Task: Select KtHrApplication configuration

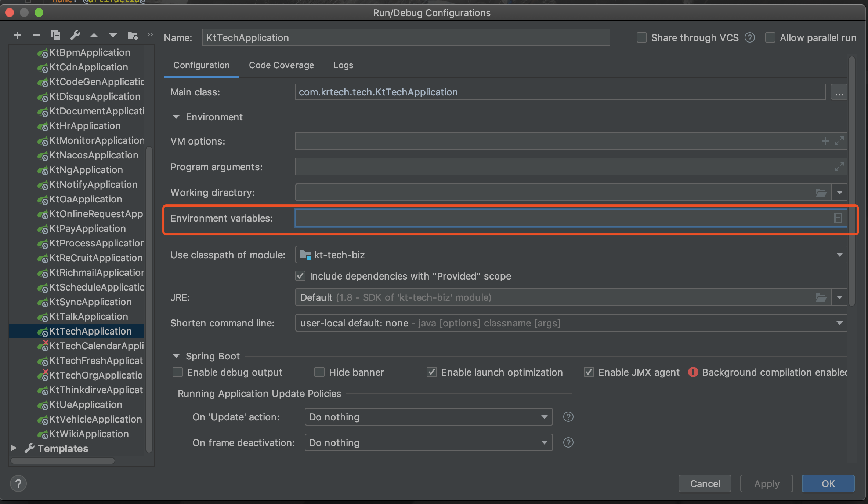Action: 76,126
